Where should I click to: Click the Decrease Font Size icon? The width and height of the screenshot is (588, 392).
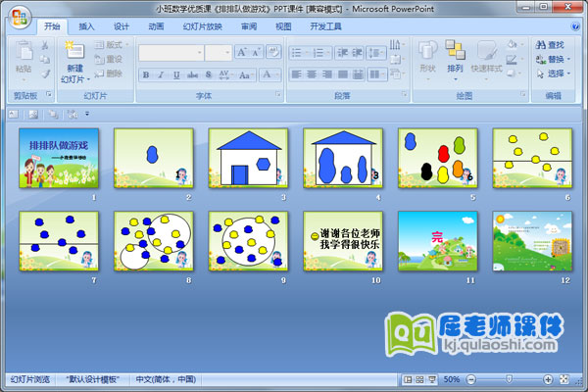256,52
